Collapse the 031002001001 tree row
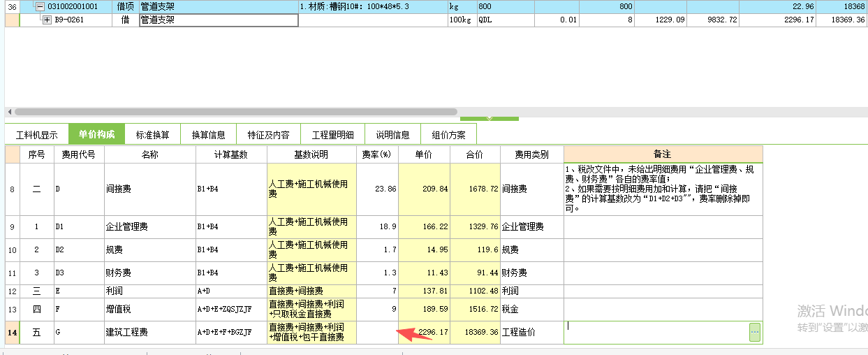 tap(40, 6)
